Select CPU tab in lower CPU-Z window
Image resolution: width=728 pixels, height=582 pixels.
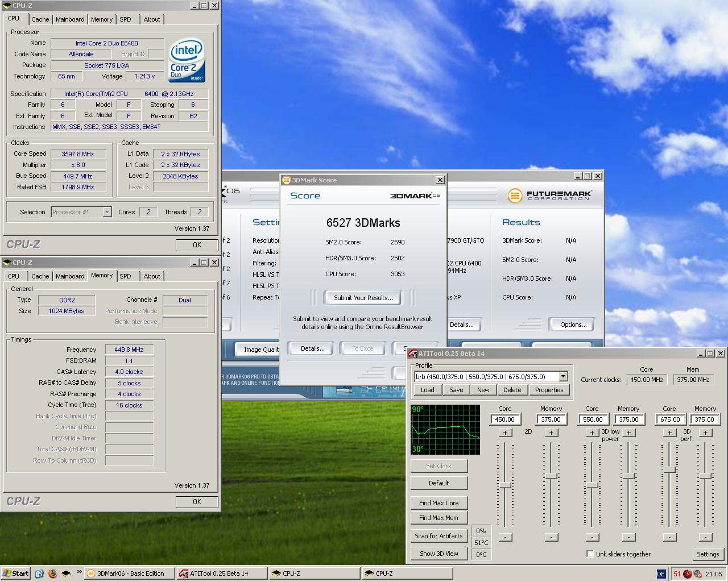14,276
